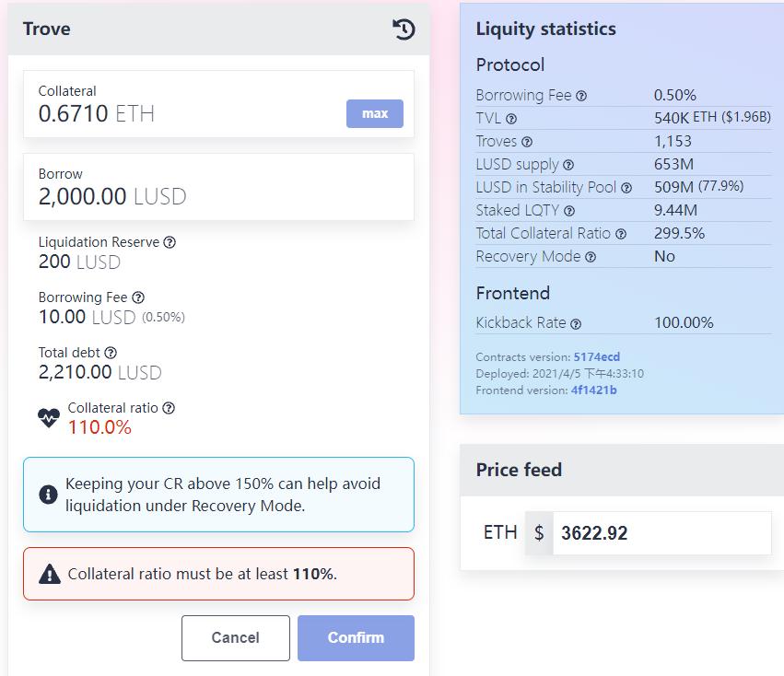Click the Staked LQTY info icon
Screen dimensions: 784x676
(x=569, y=211)
